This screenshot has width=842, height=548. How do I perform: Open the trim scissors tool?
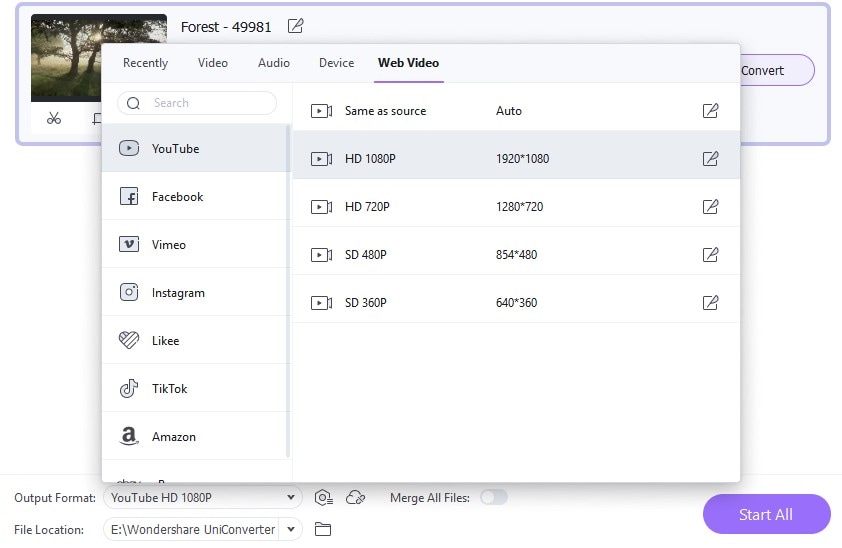click(54, 118)
